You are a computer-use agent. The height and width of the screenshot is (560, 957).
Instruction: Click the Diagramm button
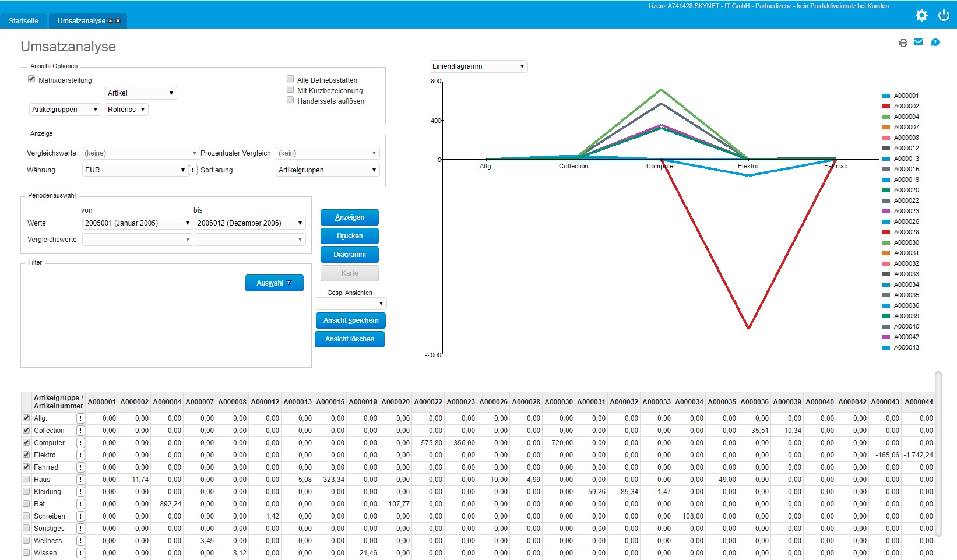pos(350,255)
